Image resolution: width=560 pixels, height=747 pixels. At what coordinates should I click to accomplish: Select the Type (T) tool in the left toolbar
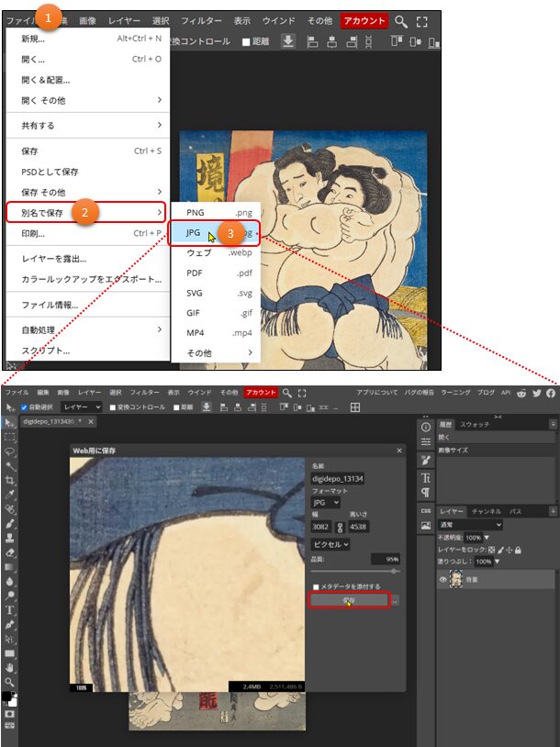9,609
